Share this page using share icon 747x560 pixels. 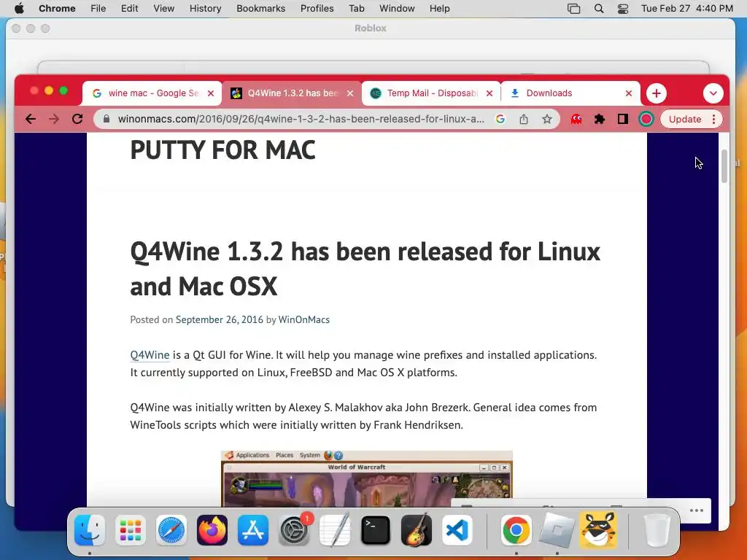click(x=524, y=119)
